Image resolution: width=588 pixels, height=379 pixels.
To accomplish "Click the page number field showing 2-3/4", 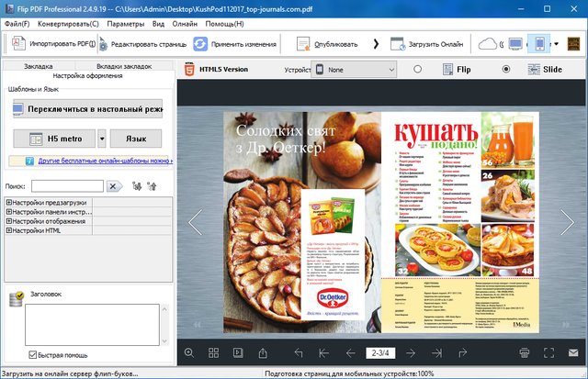I will [379, 352].
